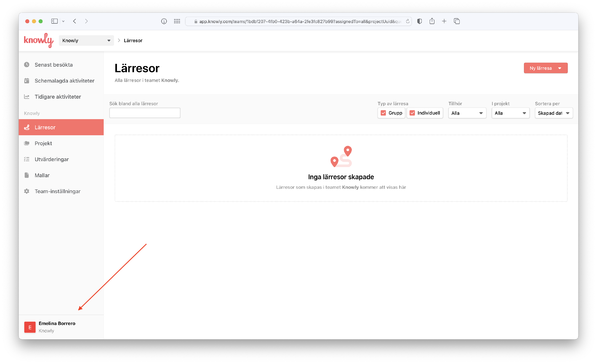Image resolution: width=597 pixels, height=364 pixels.
Task: Click the browser back arrow
Action: pyautogui.click(x=75, y=21)
